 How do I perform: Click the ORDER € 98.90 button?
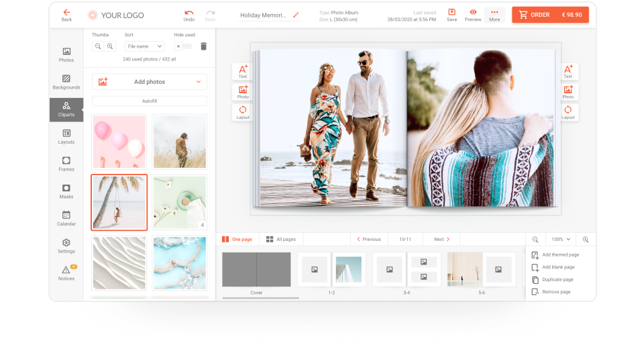[x=550, y=15]
